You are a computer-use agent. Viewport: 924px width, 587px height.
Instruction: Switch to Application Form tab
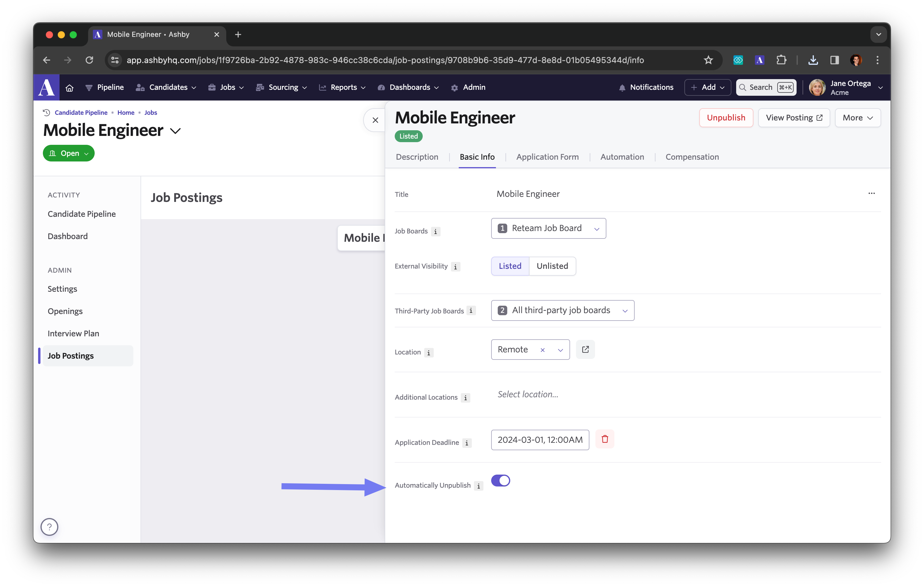pos(547,157)
